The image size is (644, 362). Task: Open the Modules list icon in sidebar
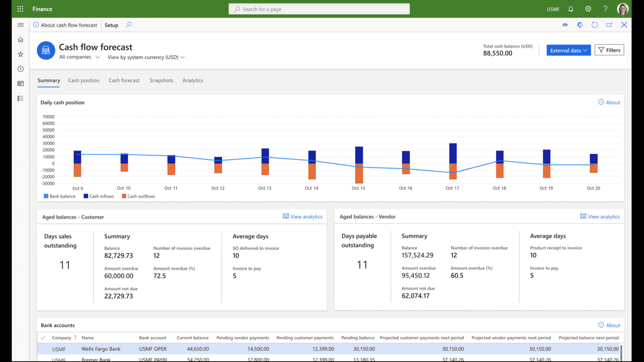coord(21,98)
